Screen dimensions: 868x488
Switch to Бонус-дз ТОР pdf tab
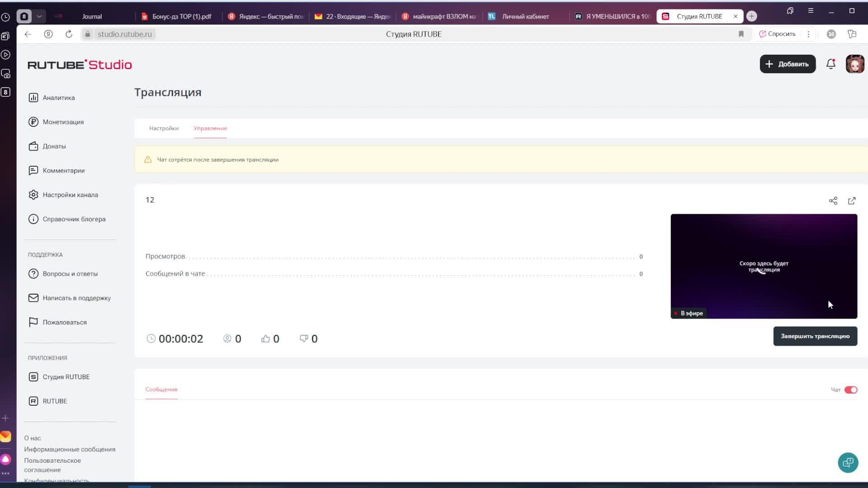pyautogui.click(x=177, y=16)
